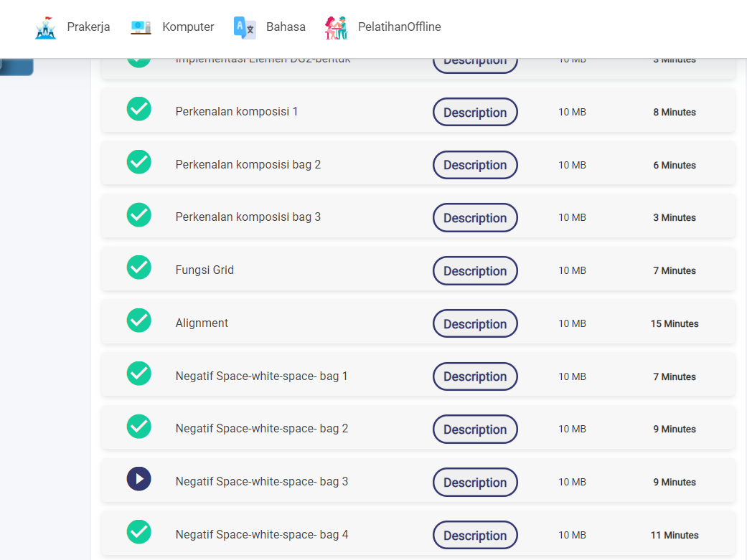Image resolution: width=747 pixels, height=560 pixels.
Task: Open the Negatif Space-white-space- bag 1 lesson
Action: click(x=261, y=376)
